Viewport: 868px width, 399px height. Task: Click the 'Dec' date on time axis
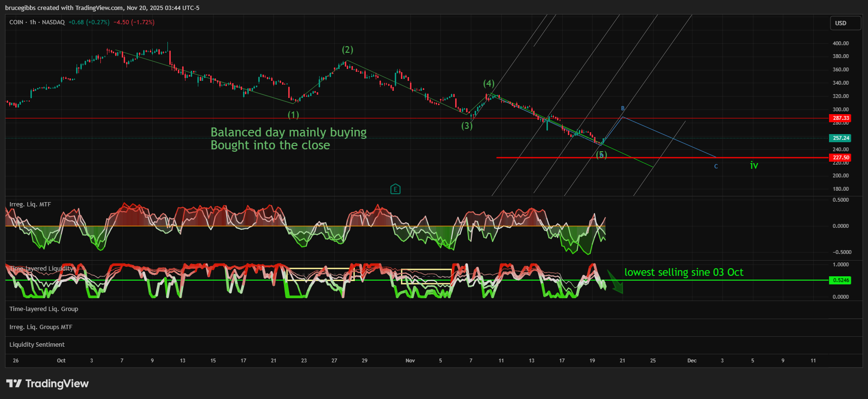tap(692, 360)
